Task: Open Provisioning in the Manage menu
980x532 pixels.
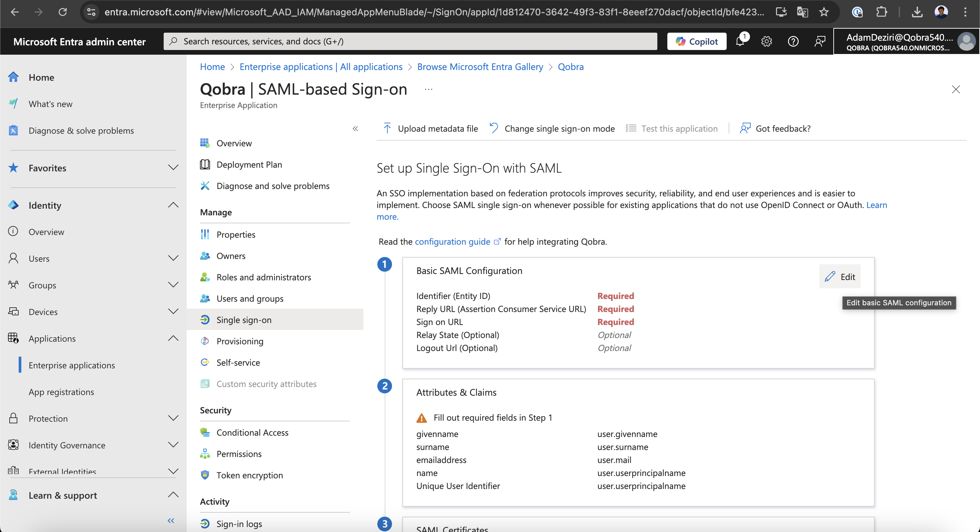Action: point(239,341)
